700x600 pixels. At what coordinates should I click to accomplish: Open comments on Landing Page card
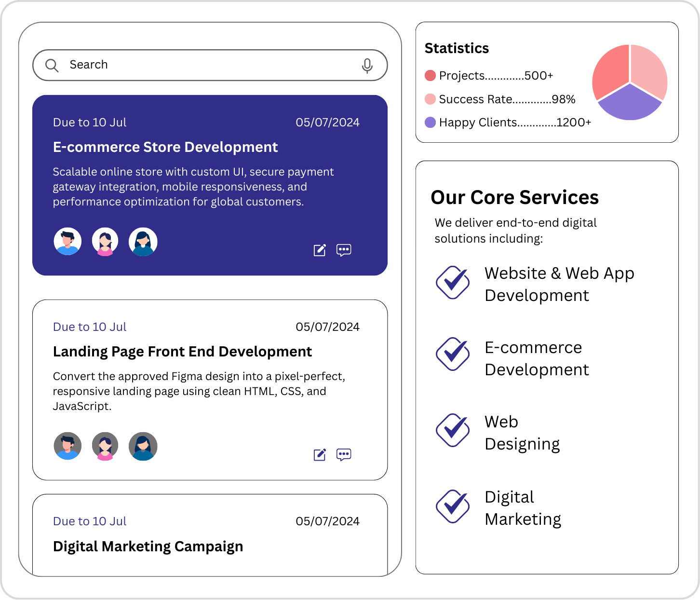pos(344,454)
